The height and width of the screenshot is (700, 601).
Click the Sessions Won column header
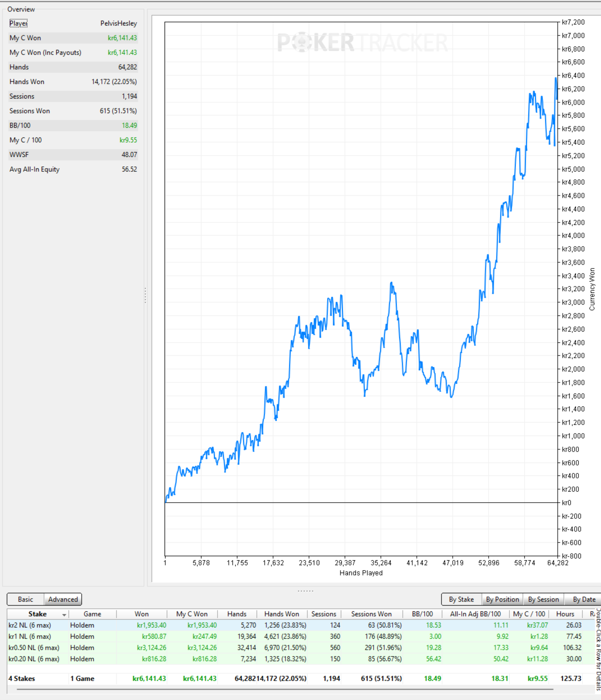371,614
